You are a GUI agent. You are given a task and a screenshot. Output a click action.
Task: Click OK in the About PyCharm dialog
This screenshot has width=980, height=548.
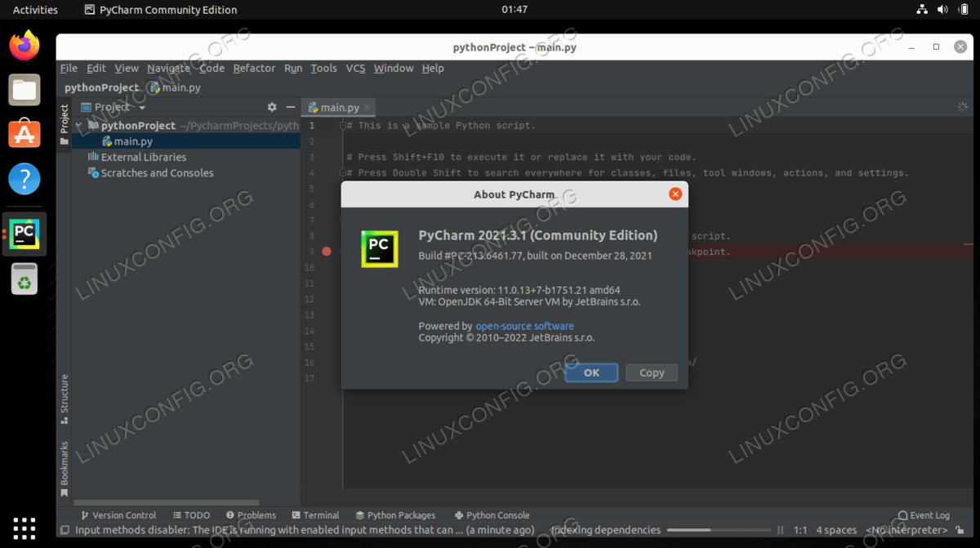click(x=591, y=372)
